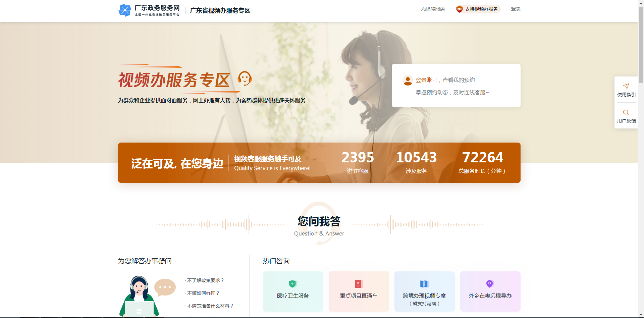Click the green shield icon for 医疗卫生服务
The width and height of the screenshot is (644, 318).
pyautogui.click(x=292, y=283)
